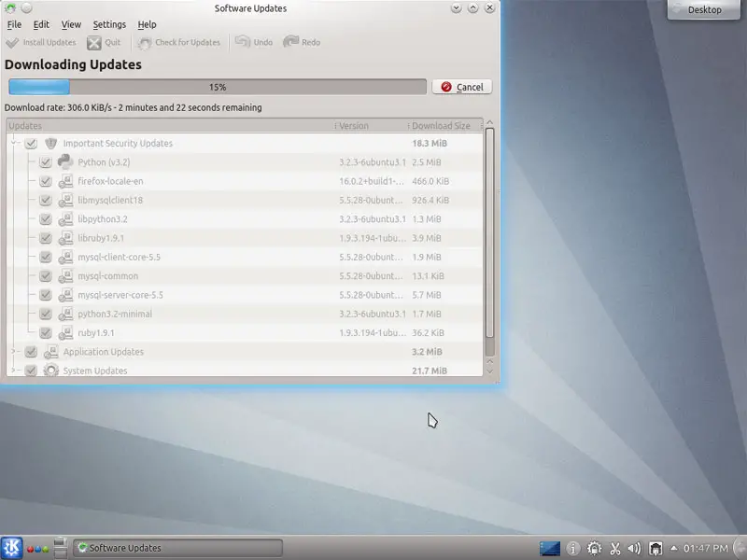Sort by the Version column header

click(x=370, y=126)
